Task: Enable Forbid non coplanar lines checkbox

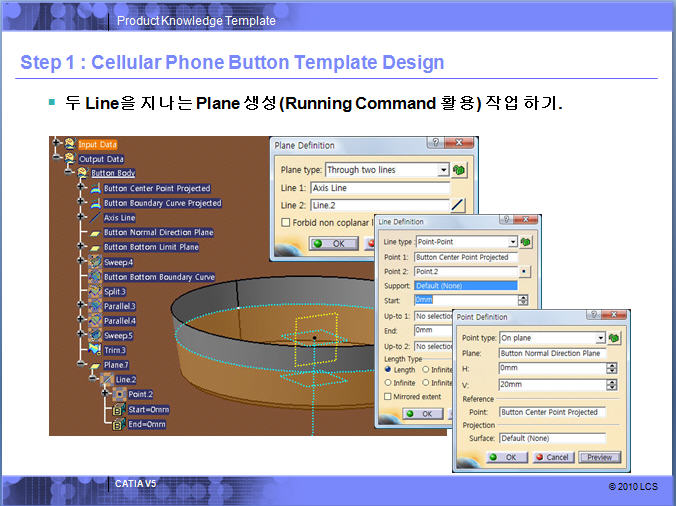Action: click(286, 222)
